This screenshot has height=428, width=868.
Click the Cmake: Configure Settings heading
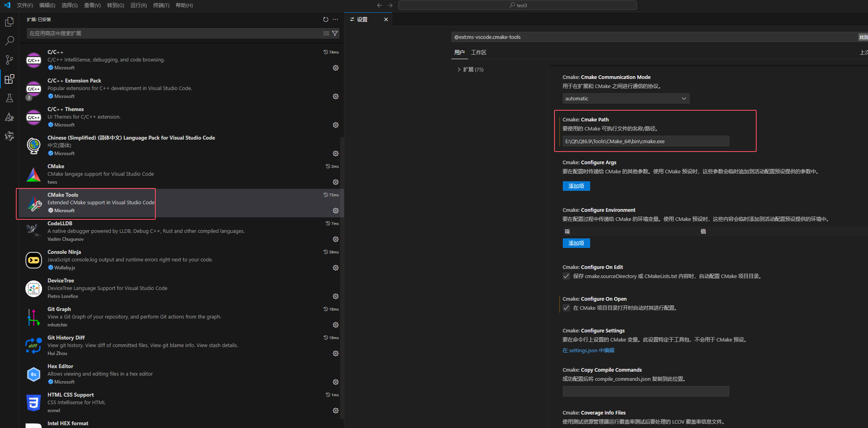pos(593,330)
